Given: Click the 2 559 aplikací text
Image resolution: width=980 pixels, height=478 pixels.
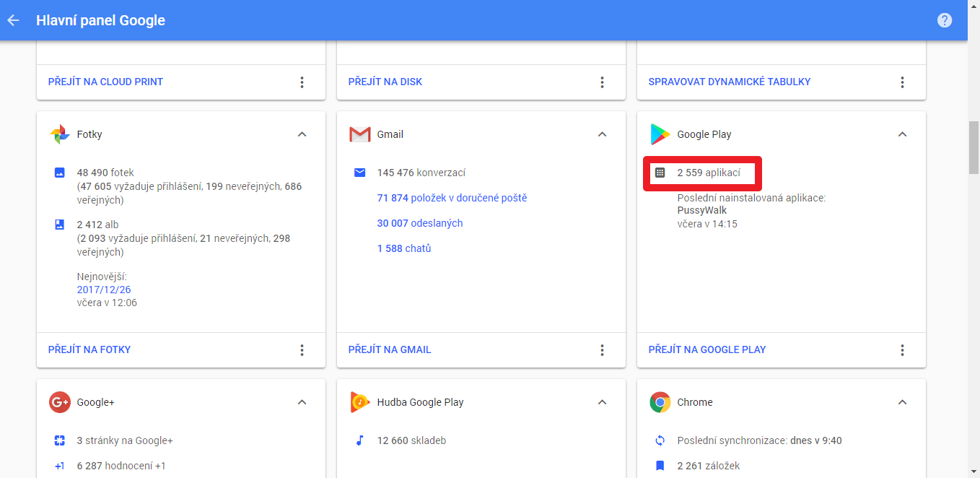Looking at the screenshot, I should pyautogui.click(x=709, y=173).
